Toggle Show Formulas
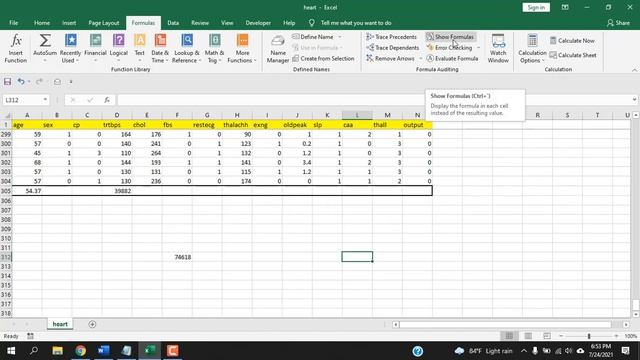The image size is (640, 360). click(450, 37)
